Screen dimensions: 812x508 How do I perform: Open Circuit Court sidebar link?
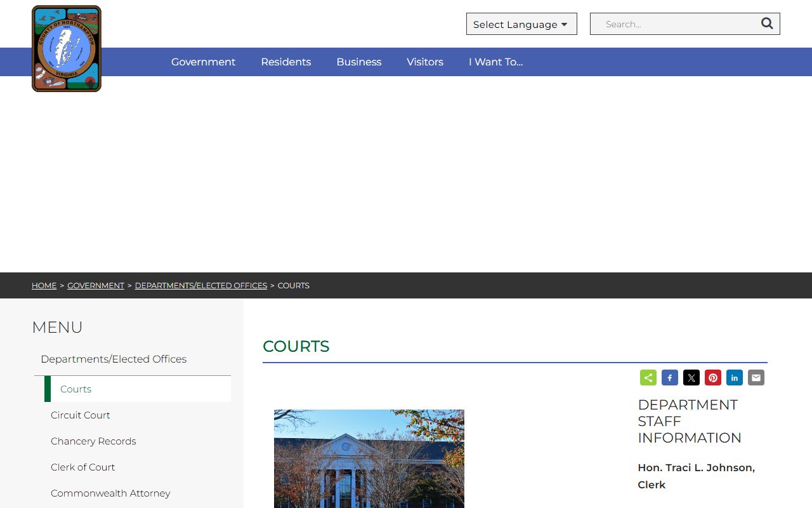point(81,415)
